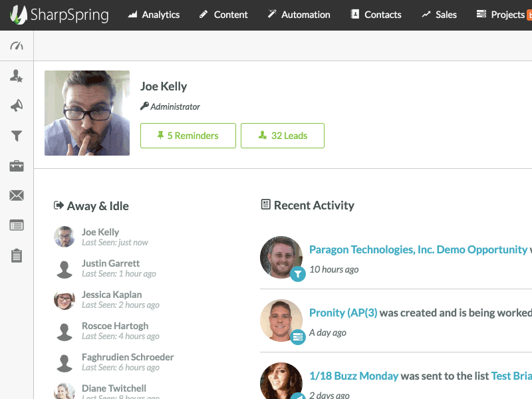
Task: Open the Test Bria list link
Action: 511,376
